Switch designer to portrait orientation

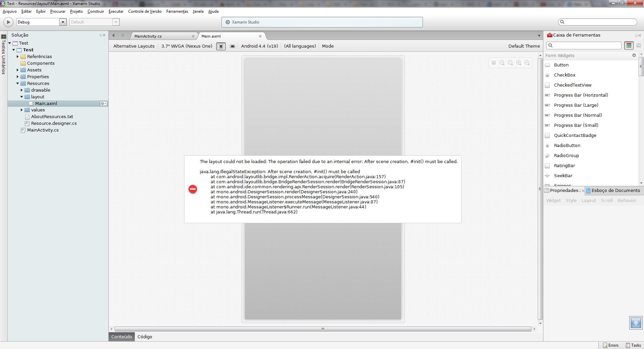[221, 46]
